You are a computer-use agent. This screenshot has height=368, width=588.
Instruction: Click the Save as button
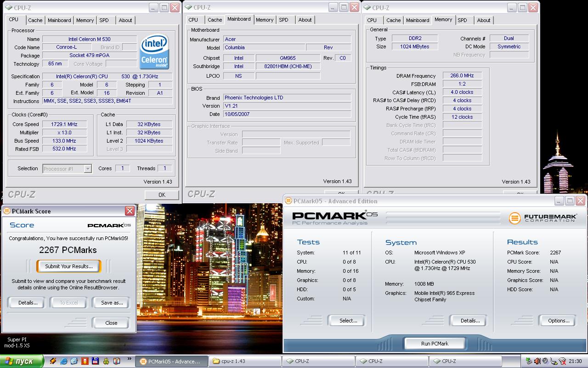112,303
